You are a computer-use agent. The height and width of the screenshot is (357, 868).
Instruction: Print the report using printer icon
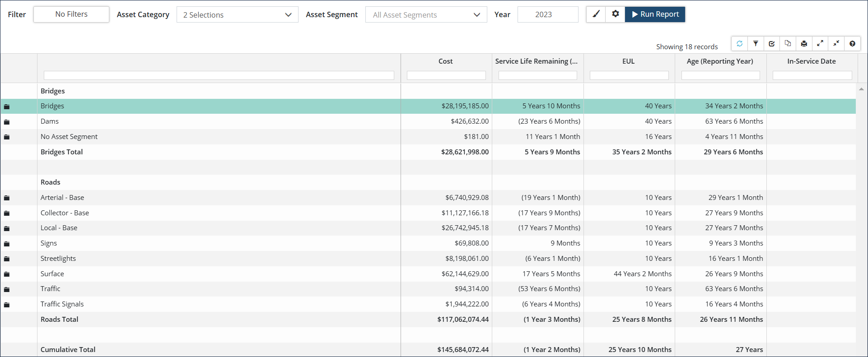click(x=804, y=44)
